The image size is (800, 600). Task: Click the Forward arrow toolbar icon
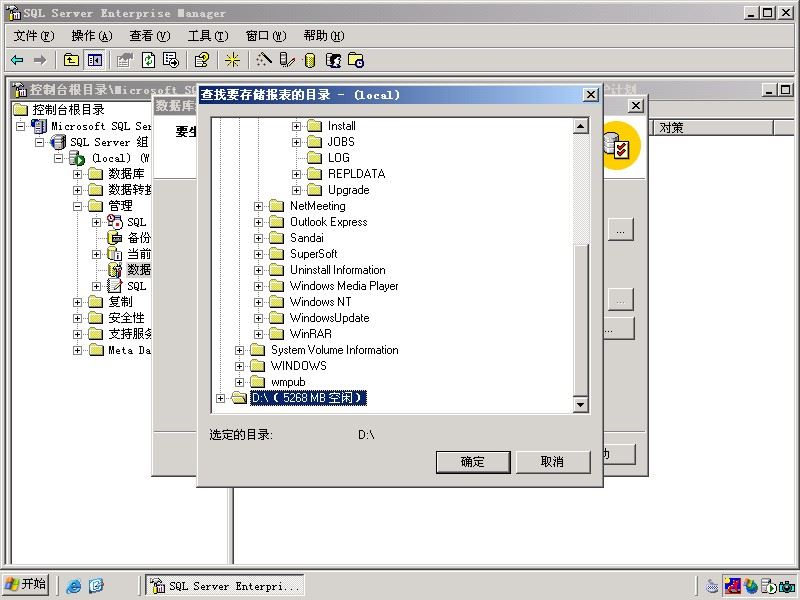(40, 60)
